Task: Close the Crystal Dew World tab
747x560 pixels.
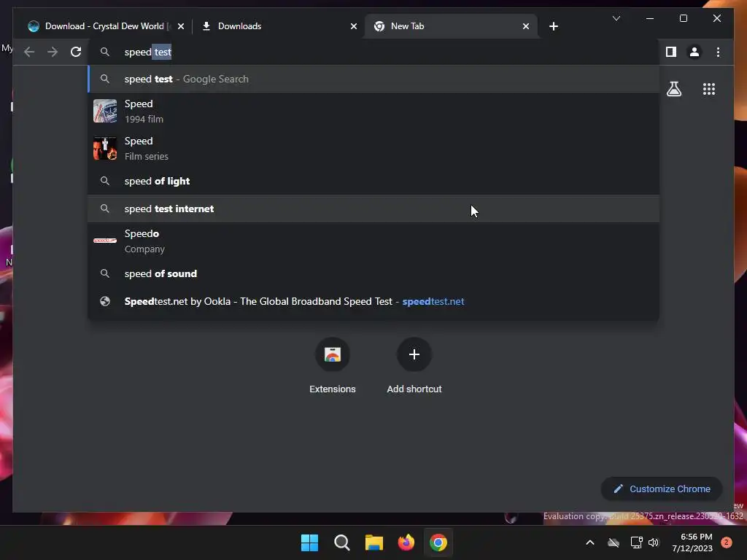Action: click(181, 26)
